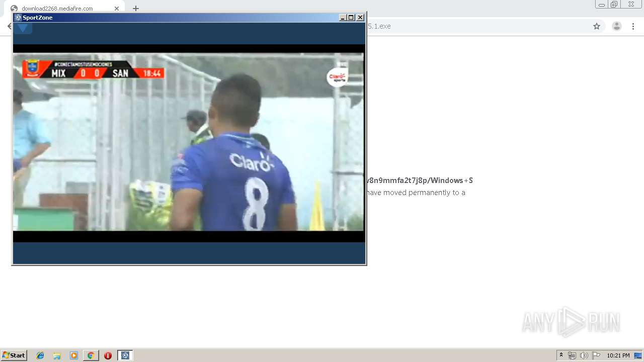Select SportZone taskbar button

(125, 355)
